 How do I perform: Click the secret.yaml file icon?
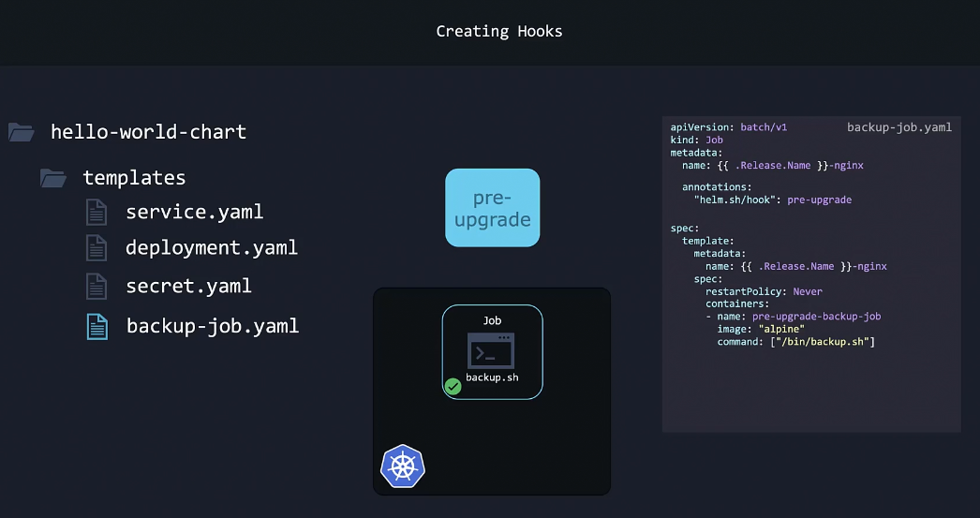pos(97,287)
